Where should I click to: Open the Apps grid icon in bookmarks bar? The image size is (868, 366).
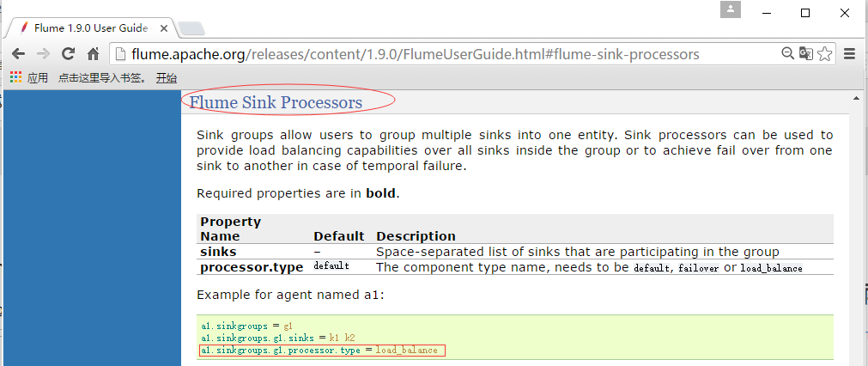click(15, 78)
